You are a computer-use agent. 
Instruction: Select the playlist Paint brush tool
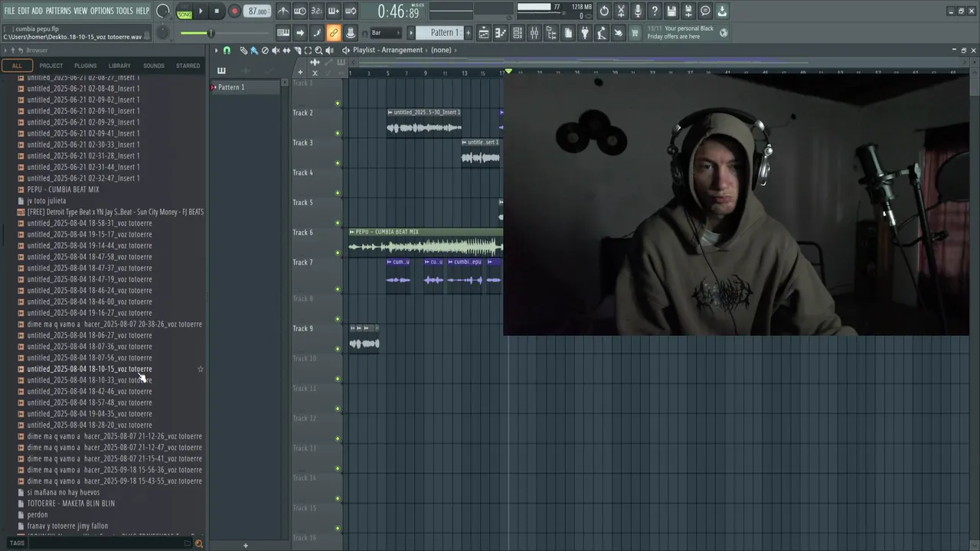coord(254,51)
